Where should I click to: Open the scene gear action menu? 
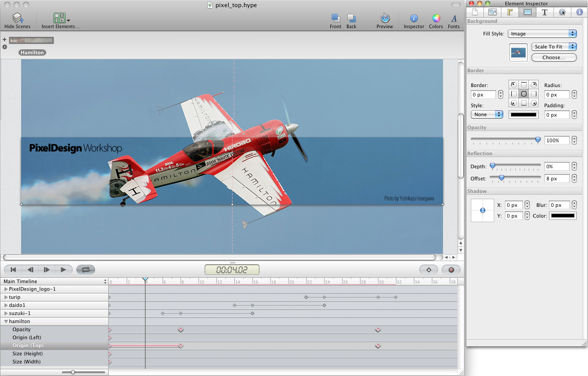click(x=4, y=47)
